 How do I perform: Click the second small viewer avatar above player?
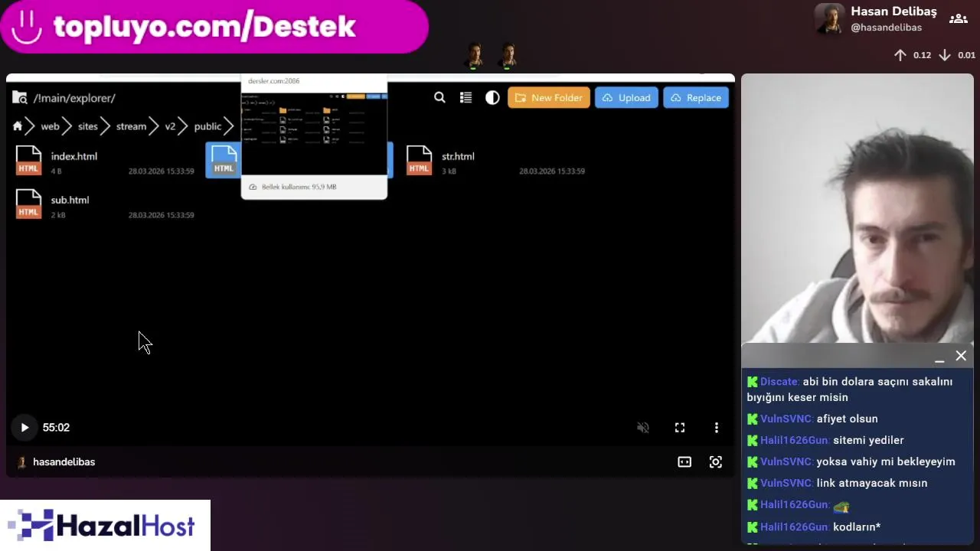tap(508, 55)
